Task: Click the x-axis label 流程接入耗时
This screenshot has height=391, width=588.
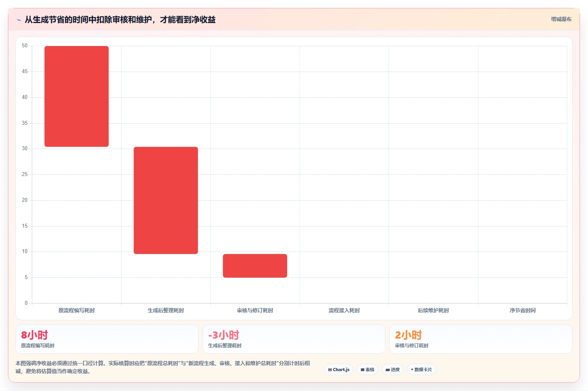Action: tap(344, 310)
